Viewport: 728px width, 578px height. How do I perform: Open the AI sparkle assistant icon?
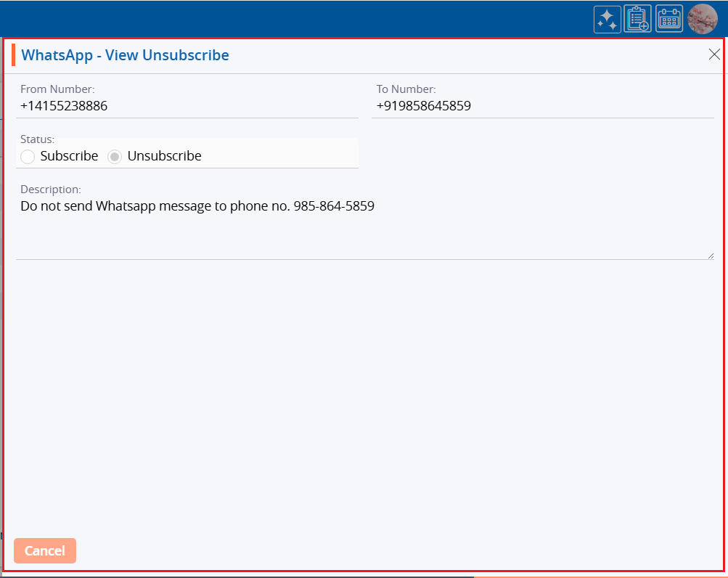(x=607, y=19)
